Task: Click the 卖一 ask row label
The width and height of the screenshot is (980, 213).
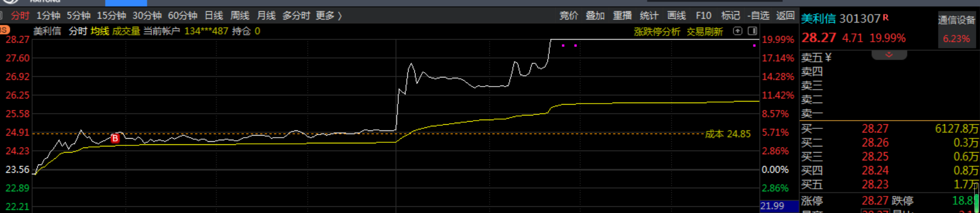Action: point(812,113)
